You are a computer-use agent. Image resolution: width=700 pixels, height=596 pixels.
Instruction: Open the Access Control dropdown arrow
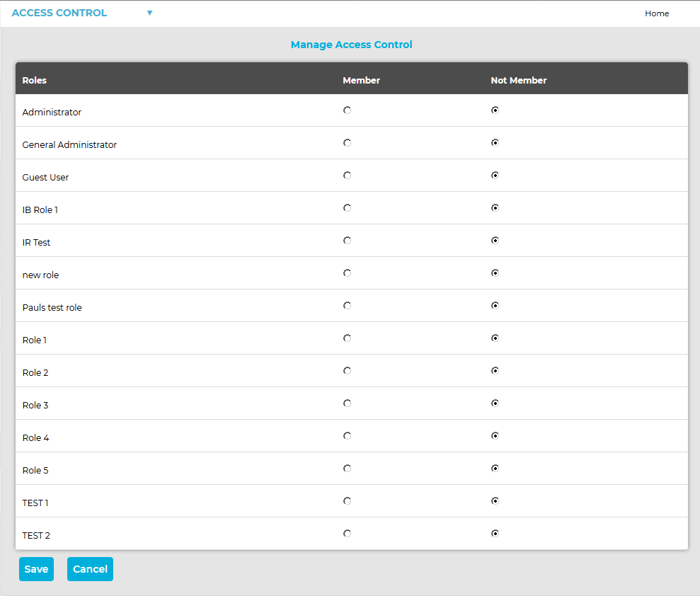[150, 13]
